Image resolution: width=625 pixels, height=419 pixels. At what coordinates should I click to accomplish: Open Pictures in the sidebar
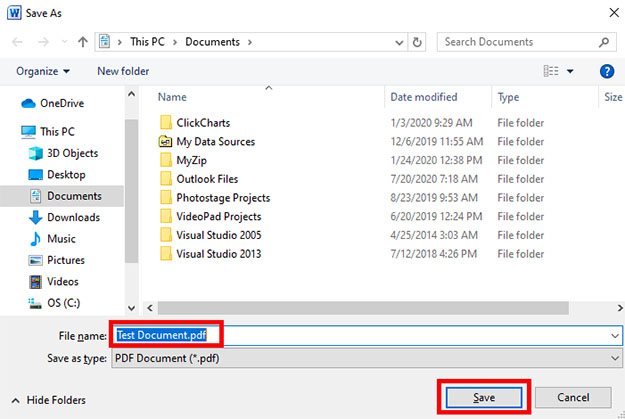(57, 260)
